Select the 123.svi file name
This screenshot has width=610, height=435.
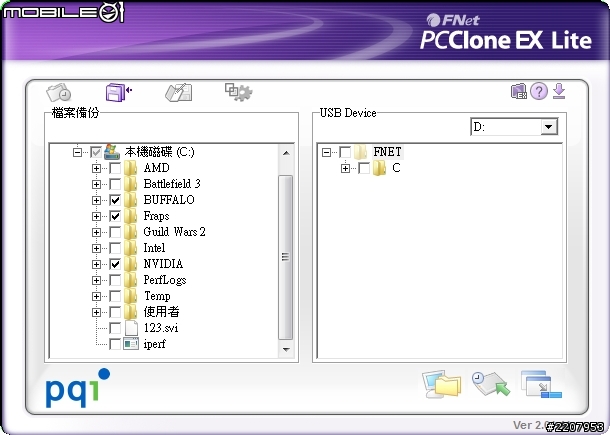[161, 328]
